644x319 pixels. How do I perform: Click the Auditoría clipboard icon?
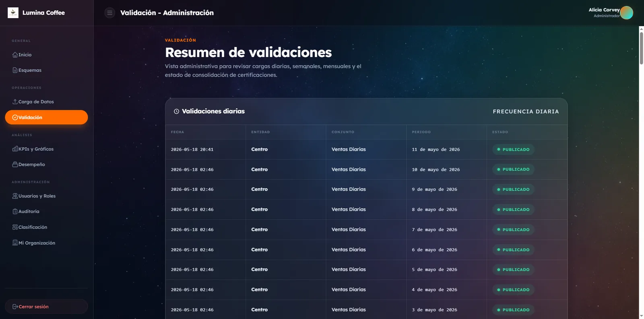tap(15, 212)
